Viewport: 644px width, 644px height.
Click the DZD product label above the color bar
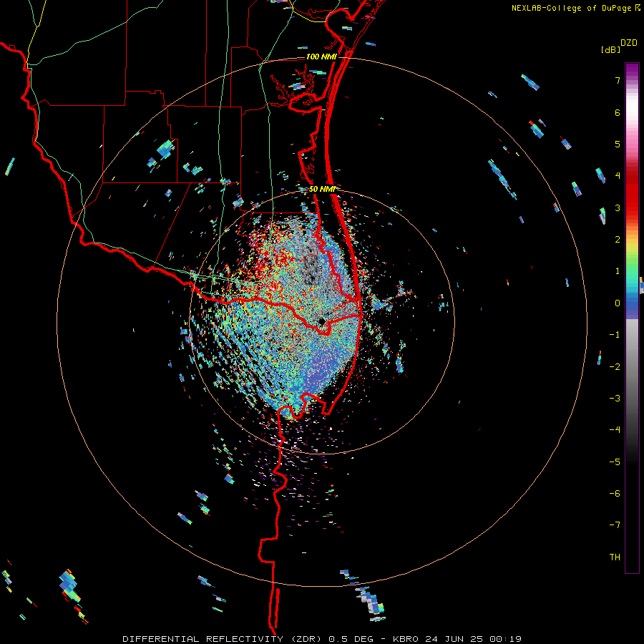coord(629,43)
